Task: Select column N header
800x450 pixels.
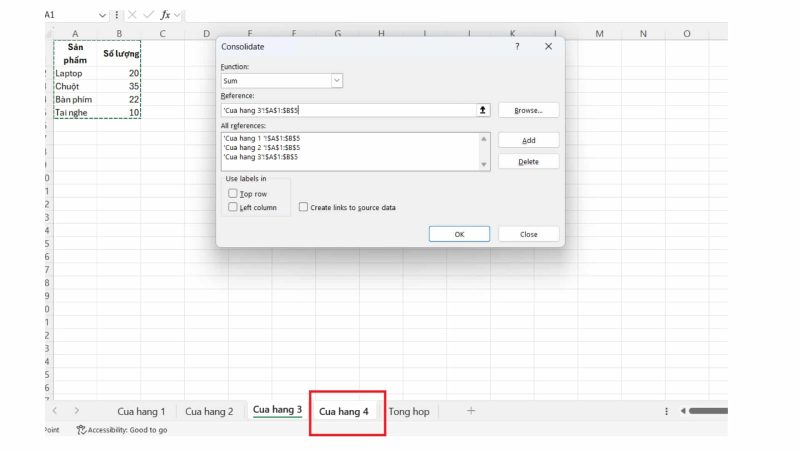Action: [x=643, y=34]
